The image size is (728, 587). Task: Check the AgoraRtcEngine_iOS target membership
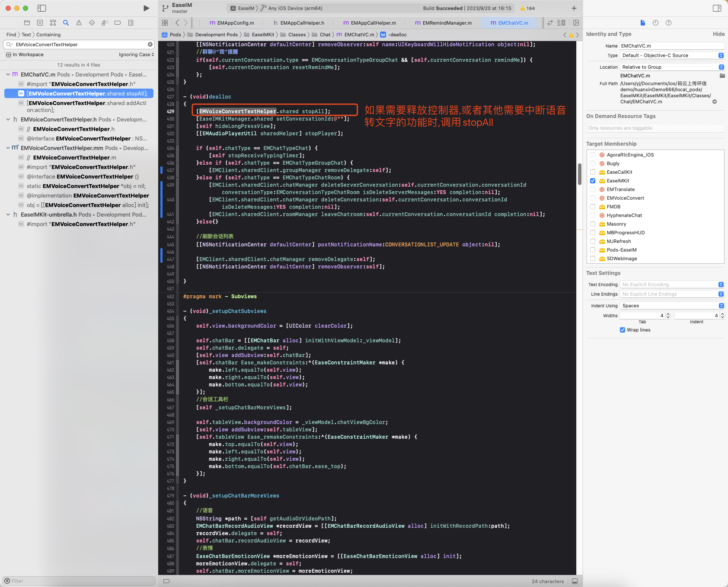click(593, 155)
